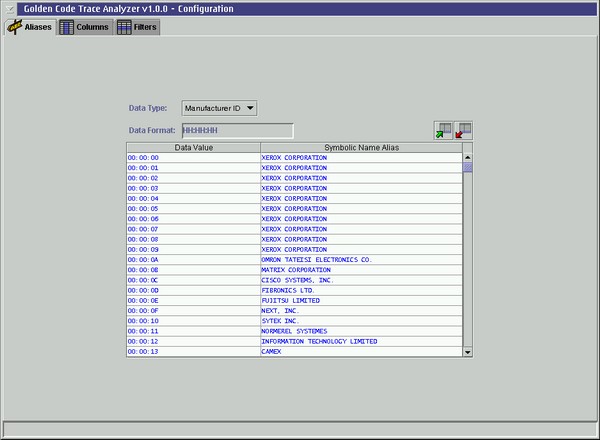This screenshot has width=600, height=440.
Task: Click the scrollbar up arrow in table
Action: (x=468, y=158)
